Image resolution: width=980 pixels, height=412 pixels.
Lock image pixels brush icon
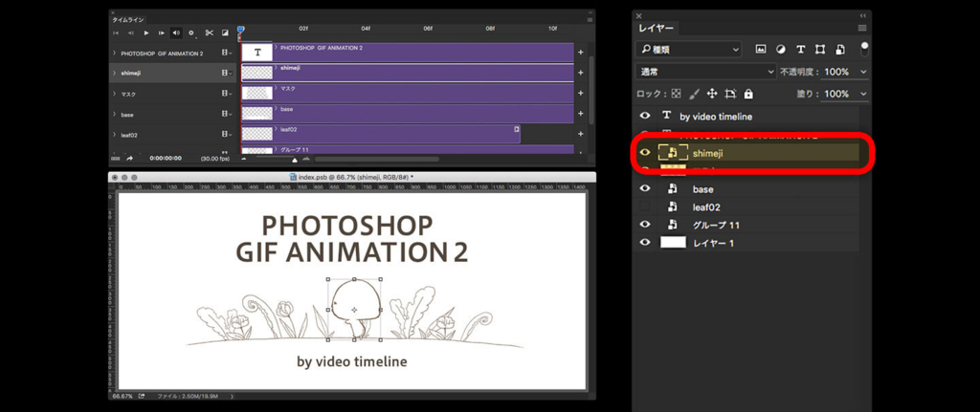(x=694, y=94)
